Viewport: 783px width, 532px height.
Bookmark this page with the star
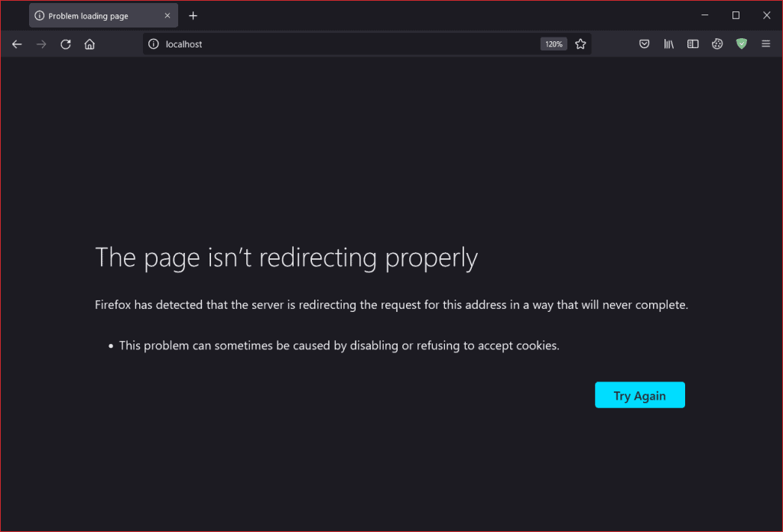[x=580, y=44]
